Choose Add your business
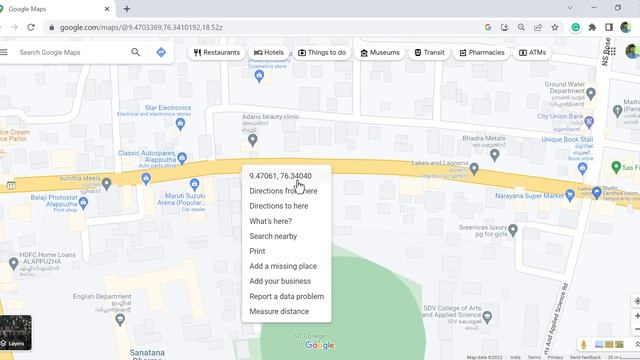This screenshot has width=640, height=360. coord(287,281)
